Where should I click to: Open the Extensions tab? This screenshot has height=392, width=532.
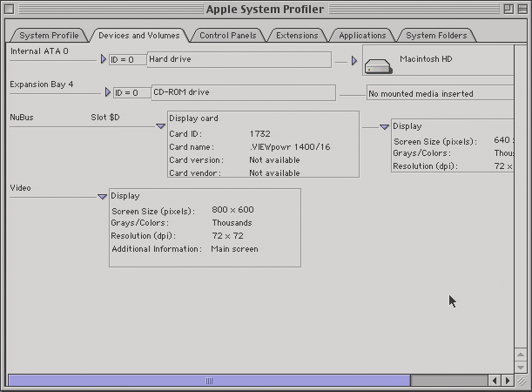[297, 36]
